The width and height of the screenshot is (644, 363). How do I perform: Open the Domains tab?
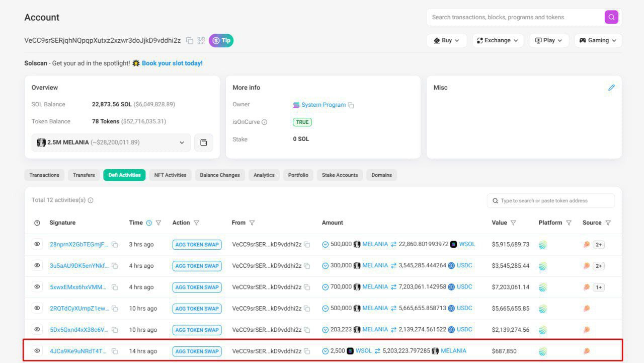[x=382, y=175]
